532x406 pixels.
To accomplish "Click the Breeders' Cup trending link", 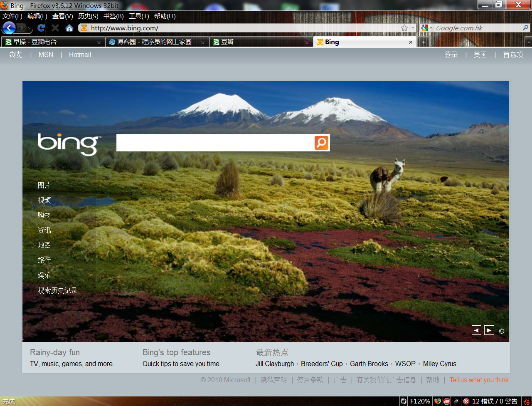I will pos(322,364).
